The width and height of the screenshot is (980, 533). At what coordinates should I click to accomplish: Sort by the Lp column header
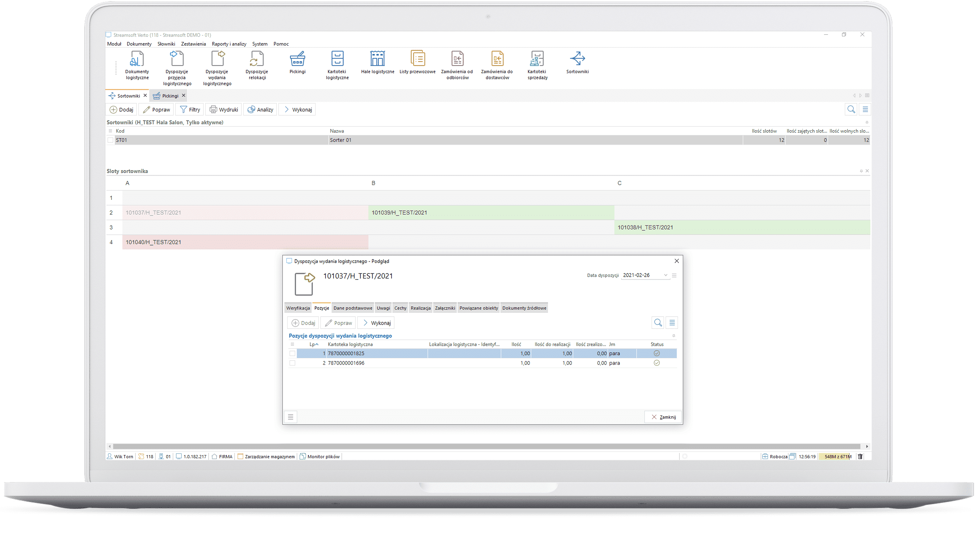pos(314,344)
